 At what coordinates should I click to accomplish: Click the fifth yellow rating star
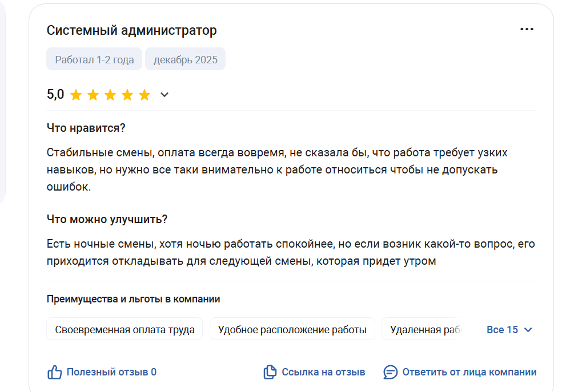(x=144, y=95)
